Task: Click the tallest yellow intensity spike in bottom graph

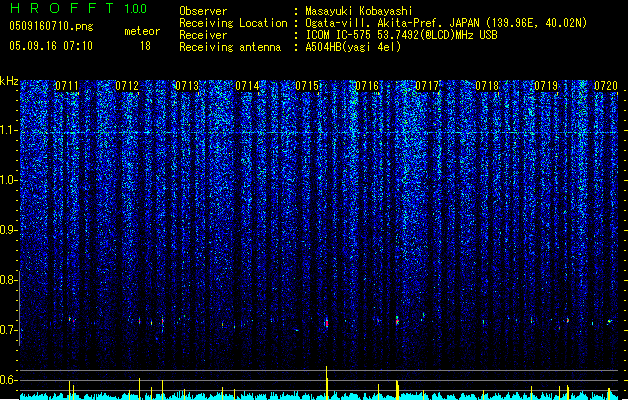Action: [327, 382]
